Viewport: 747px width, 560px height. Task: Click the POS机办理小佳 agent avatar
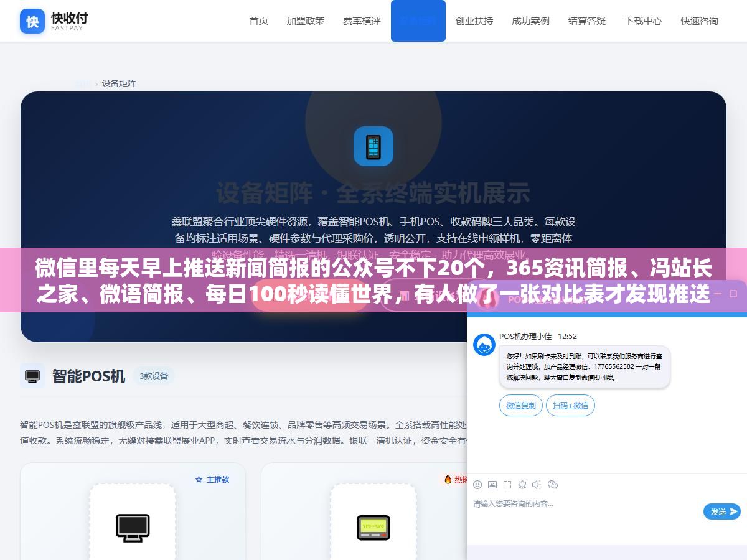click(484, 345)
